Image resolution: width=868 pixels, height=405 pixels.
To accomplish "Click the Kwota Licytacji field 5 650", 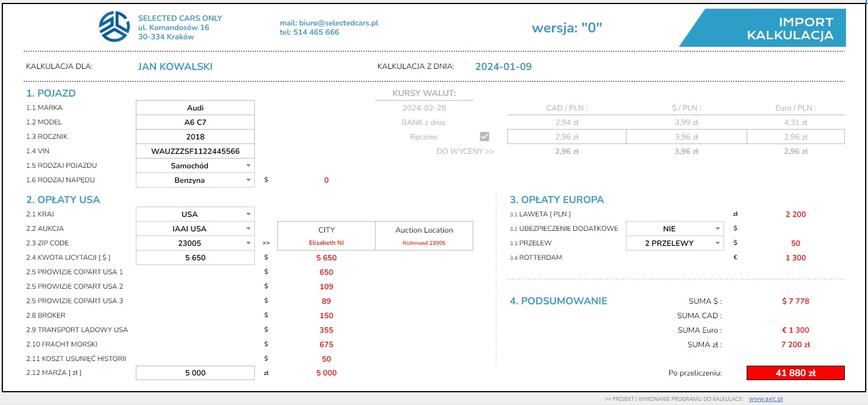I will pyautogui.click(x=195, y=257).
